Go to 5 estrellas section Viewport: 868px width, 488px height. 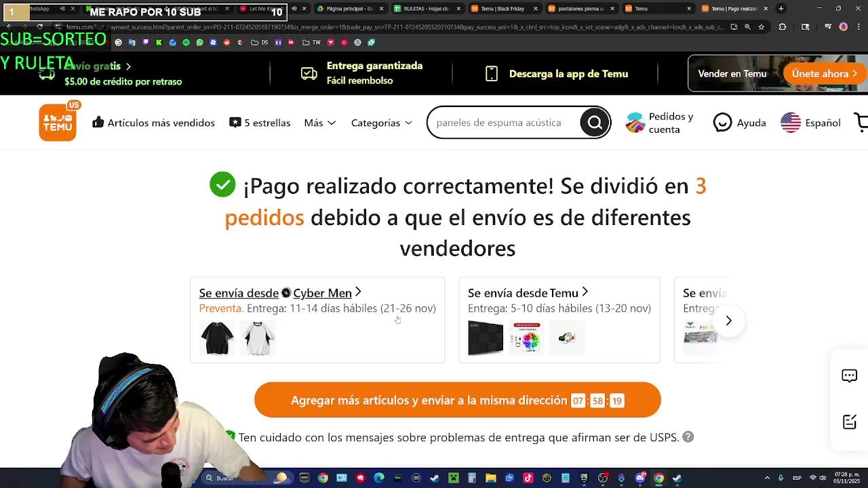tap(260, 123)
